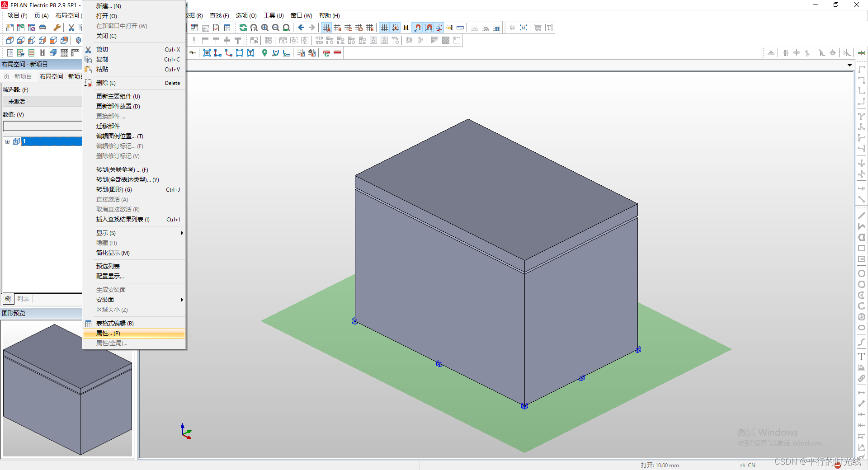
Task: Switch to the 树 tab
Action: (8, 299)
